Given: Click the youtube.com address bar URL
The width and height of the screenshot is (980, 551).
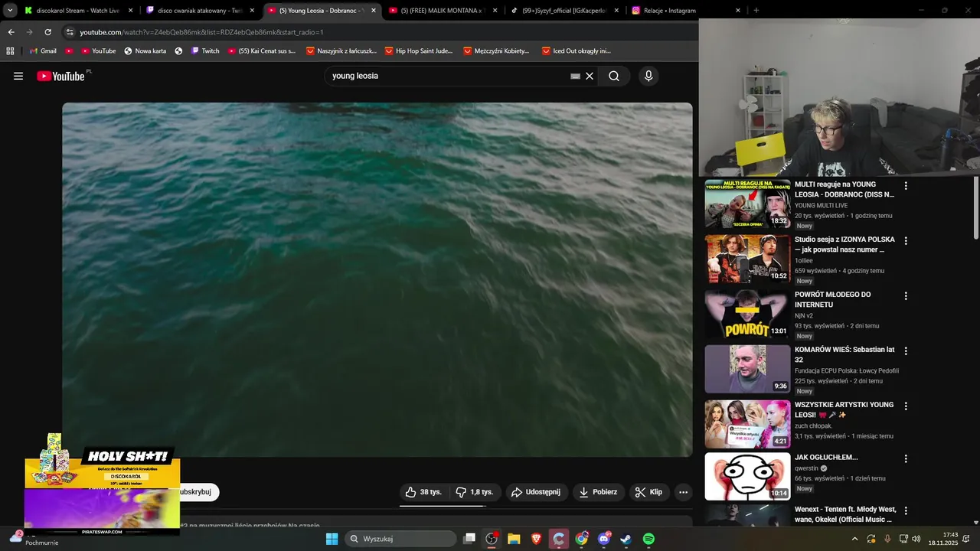Looking at the screenshot, I should click(201, 32).
